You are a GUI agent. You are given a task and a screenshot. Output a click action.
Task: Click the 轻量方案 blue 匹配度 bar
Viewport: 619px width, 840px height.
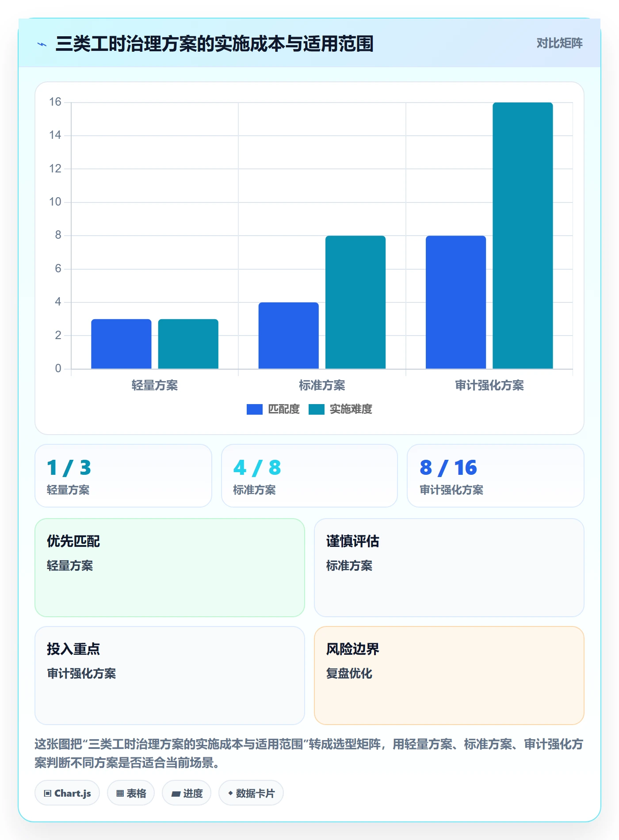click(x=121, y=344)
